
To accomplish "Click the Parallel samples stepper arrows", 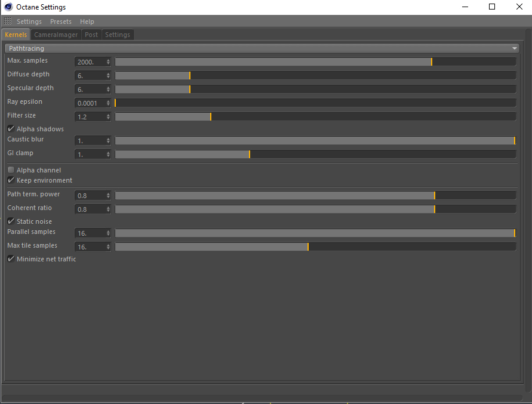I will [x=108, y=233].
